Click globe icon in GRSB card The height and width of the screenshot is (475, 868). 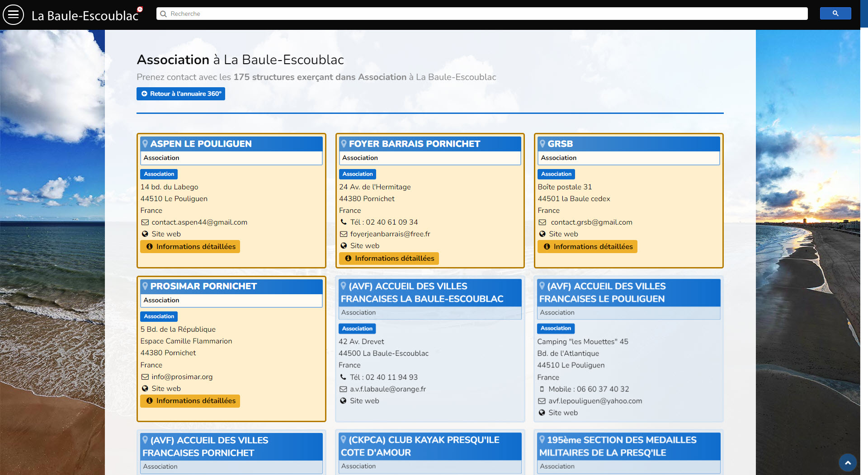tap(542, 234)
